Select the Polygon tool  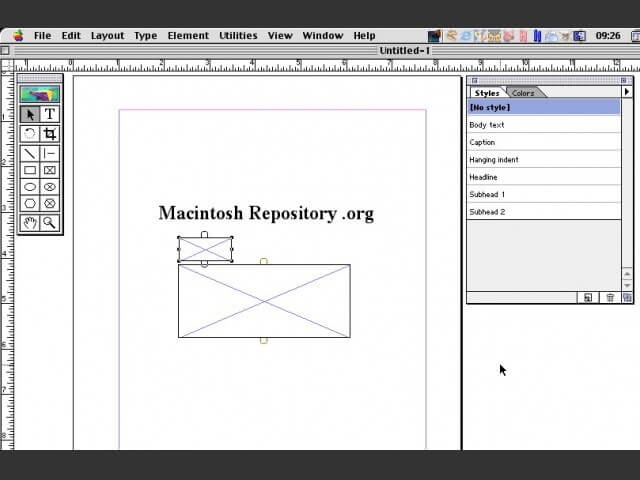pyautogui.click(x=30, y=204)
